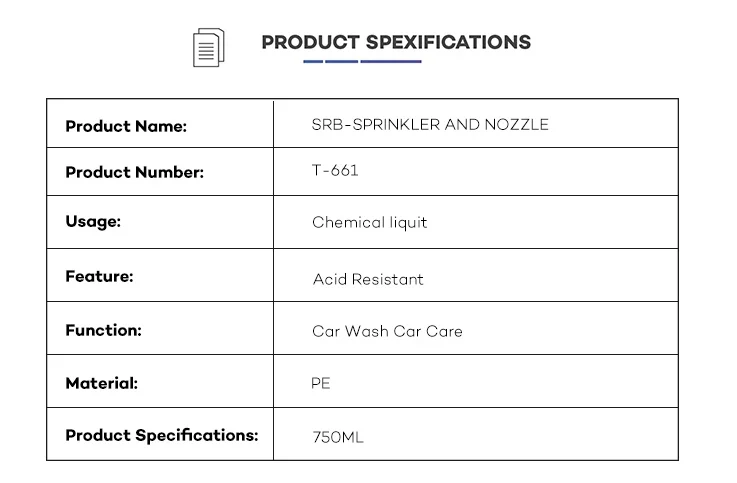Select the 750ML specification value
This screenshot has height=483, width=737.
pos(338,438)
